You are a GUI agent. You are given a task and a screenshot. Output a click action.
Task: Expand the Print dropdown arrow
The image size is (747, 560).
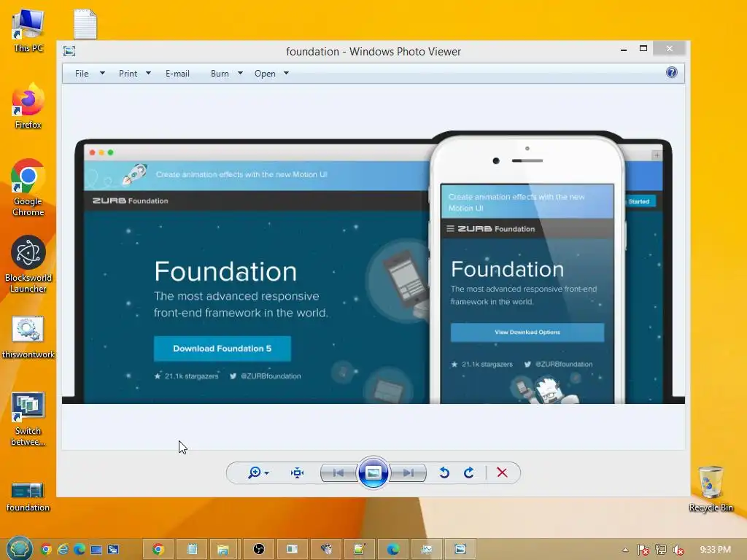pyautogui.click(x=148, y=74)
